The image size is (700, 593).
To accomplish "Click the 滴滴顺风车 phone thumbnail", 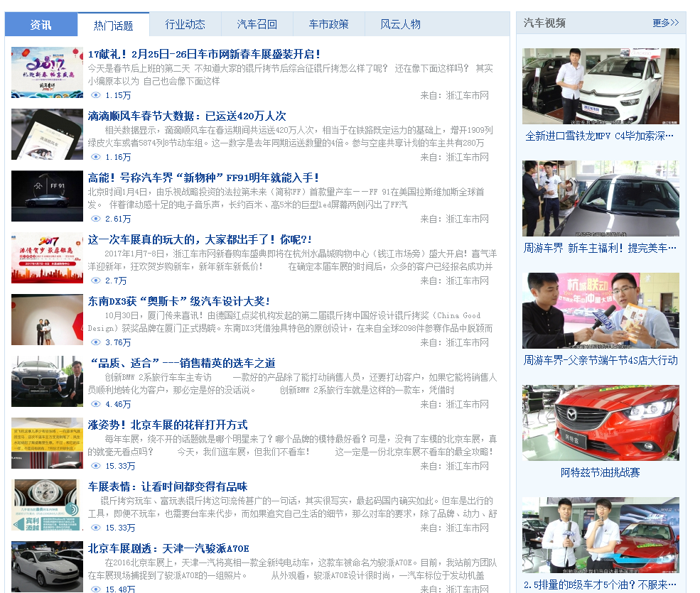I will tap(48, 134).
